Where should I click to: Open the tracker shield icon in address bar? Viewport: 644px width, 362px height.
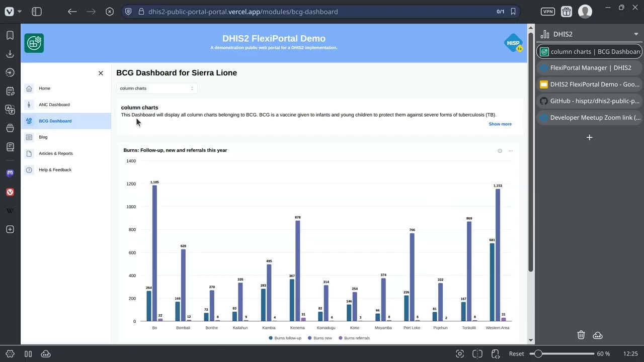128,12
